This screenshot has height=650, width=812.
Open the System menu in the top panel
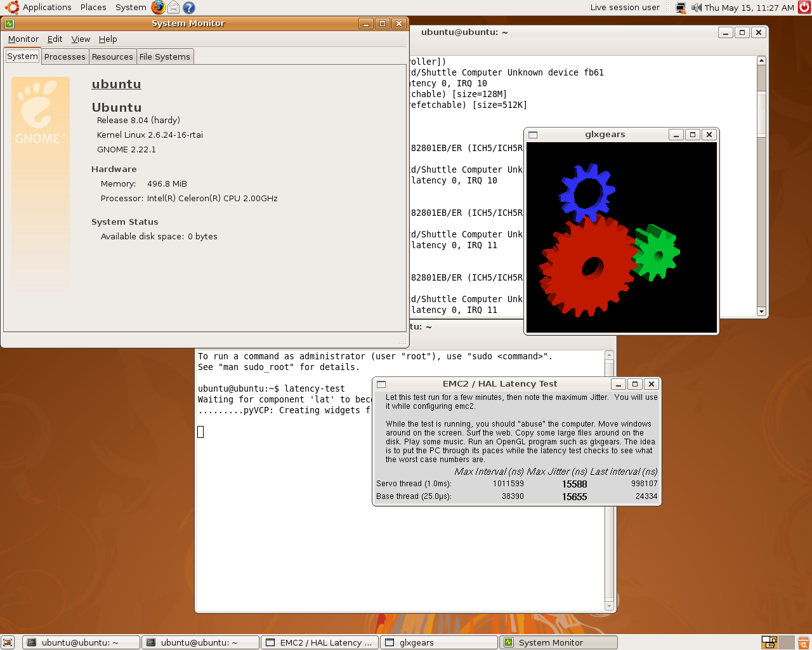coord(131,8)
